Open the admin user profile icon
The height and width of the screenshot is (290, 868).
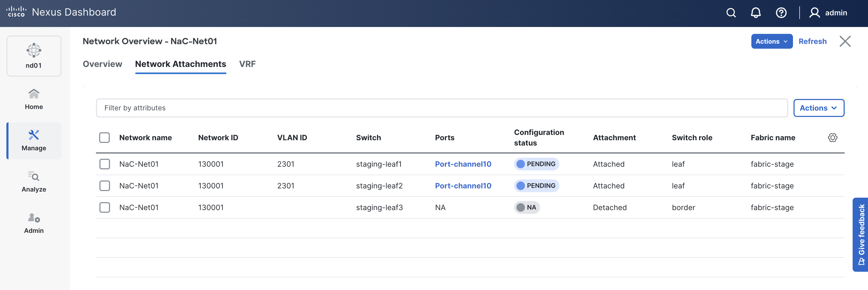click(814, 13)
